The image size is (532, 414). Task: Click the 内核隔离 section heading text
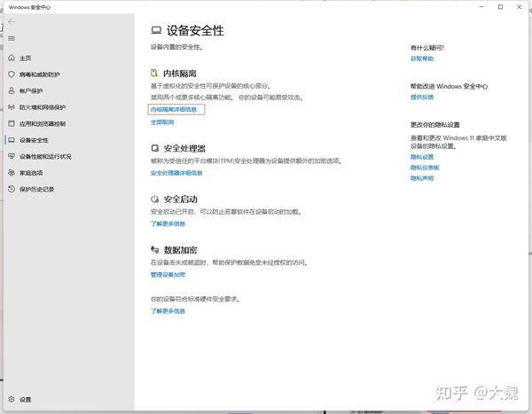180,74
